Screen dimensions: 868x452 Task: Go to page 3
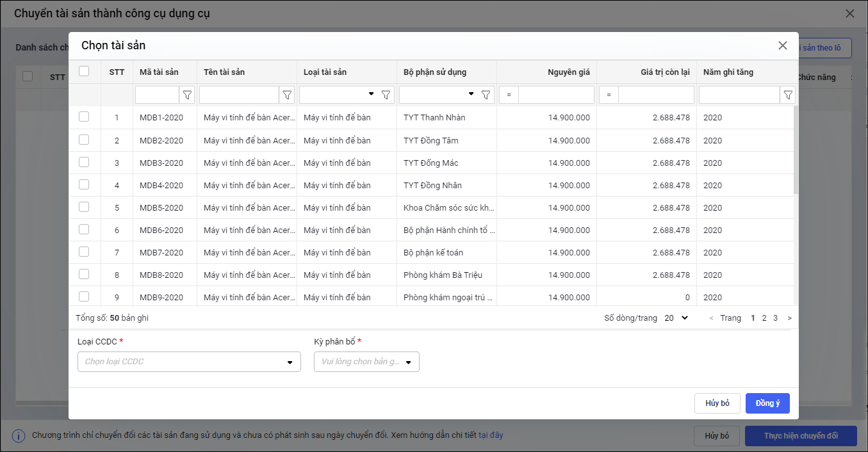click(775, 318)
